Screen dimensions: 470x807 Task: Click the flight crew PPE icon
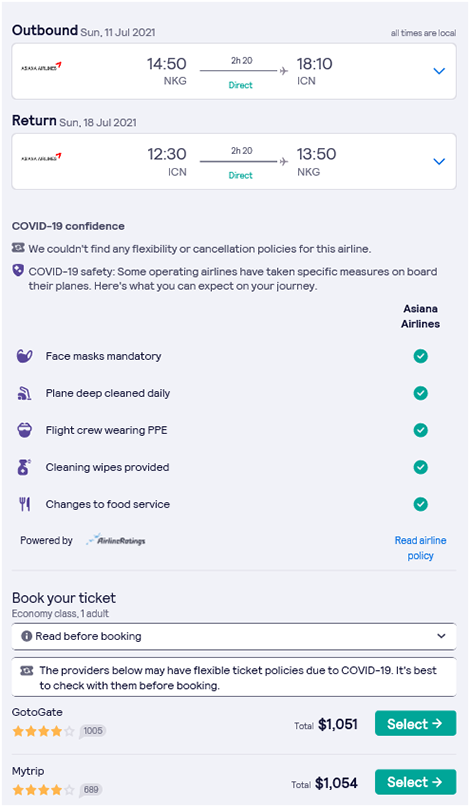click(25, 430)
